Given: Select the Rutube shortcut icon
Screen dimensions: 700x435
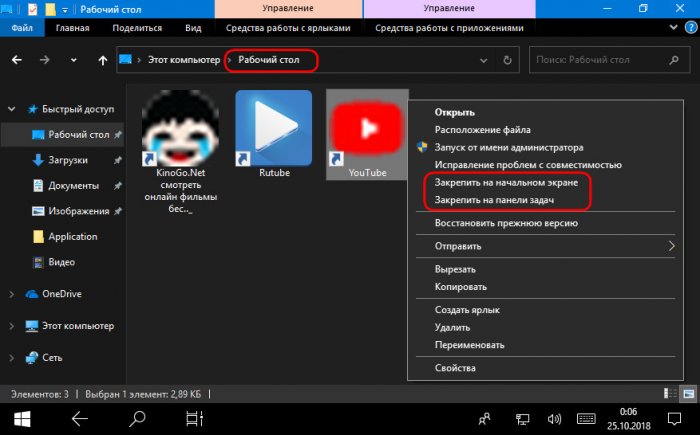Looking at the screenshot, I should pos(274,129).
